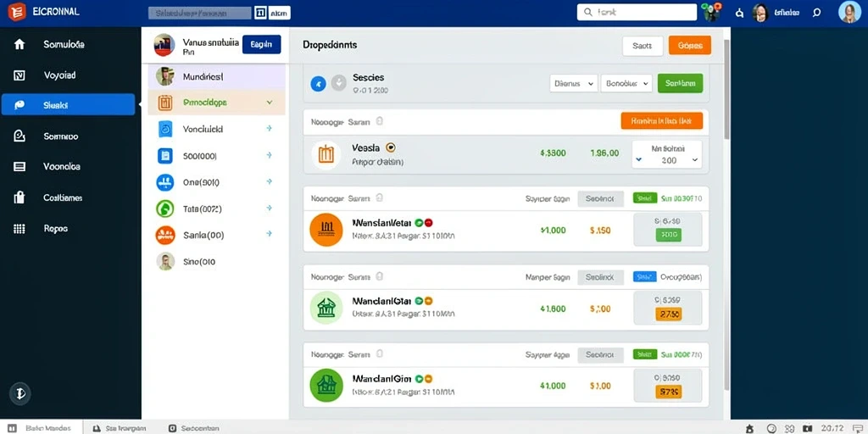Screen dimensions: 868x434
Task: Expand the arrow on Vonoiuickl row
Action: (x=269, y=129)
